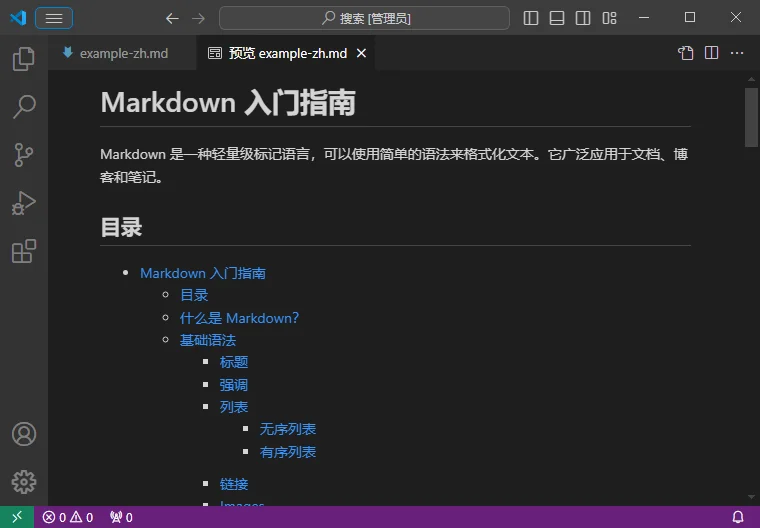760x528 pixels.
Task: Follow the '什么是 Markdown?' link
Action: coord(239,318)
